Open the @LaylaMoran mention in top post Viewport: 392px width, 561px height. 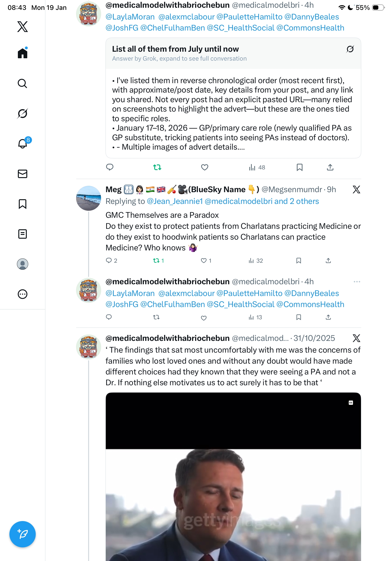tap(130, 17)
